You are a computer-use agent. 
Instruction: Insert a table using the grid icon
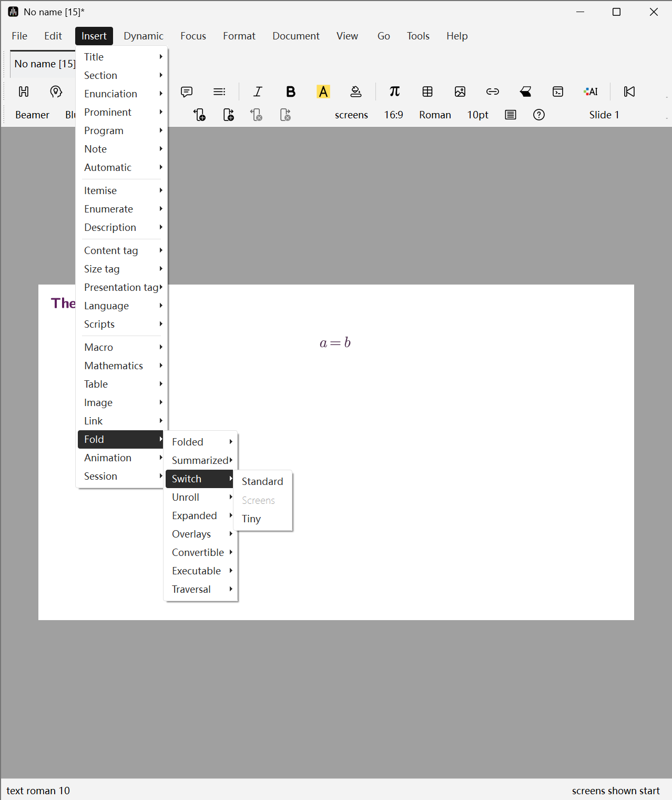point(427,92)
